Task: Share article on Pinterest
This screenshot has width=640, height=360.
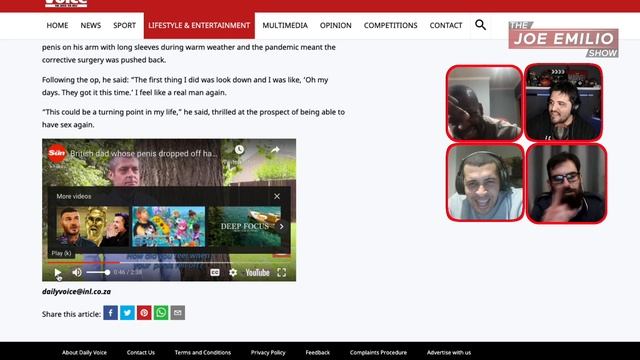Action: [144, 313]
